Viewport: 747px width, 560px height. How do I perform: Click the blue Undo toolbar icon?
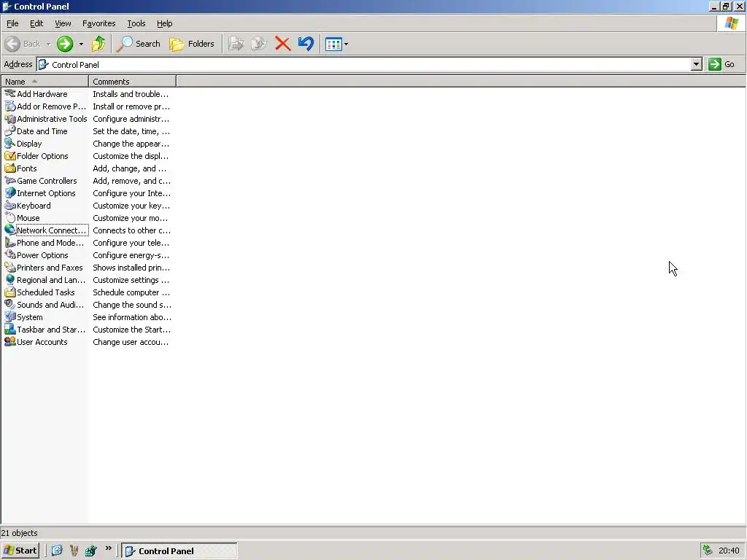tap(306, 44)
